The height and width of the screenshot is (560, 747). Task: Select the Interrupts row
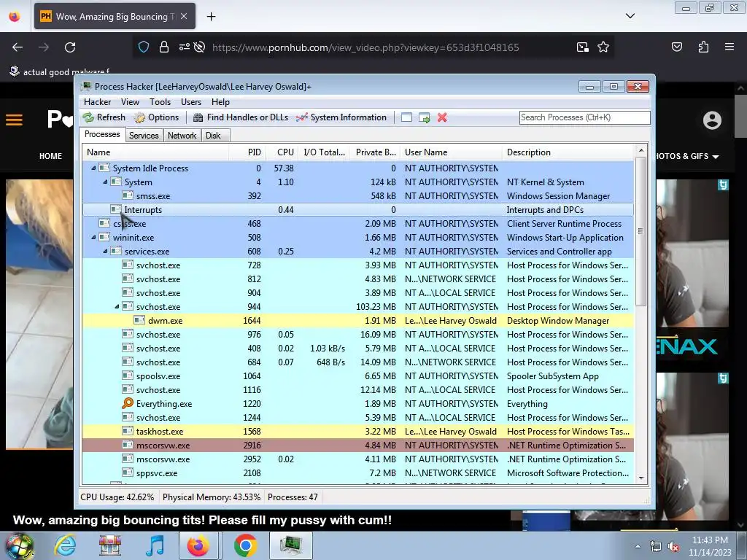coord(357,209)
